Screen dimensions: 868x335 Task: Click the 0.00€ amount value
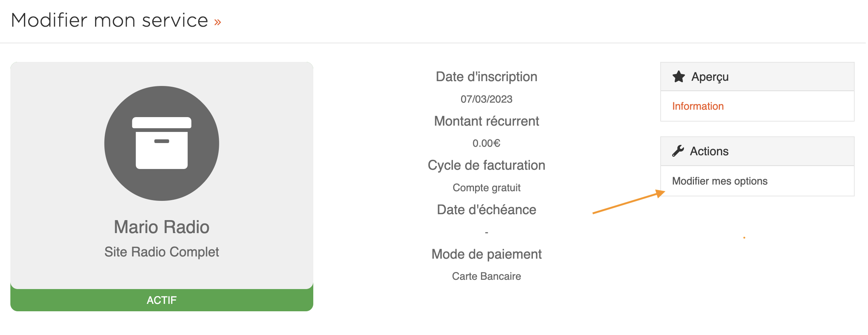pyautogui.click(x=486, y=143)
